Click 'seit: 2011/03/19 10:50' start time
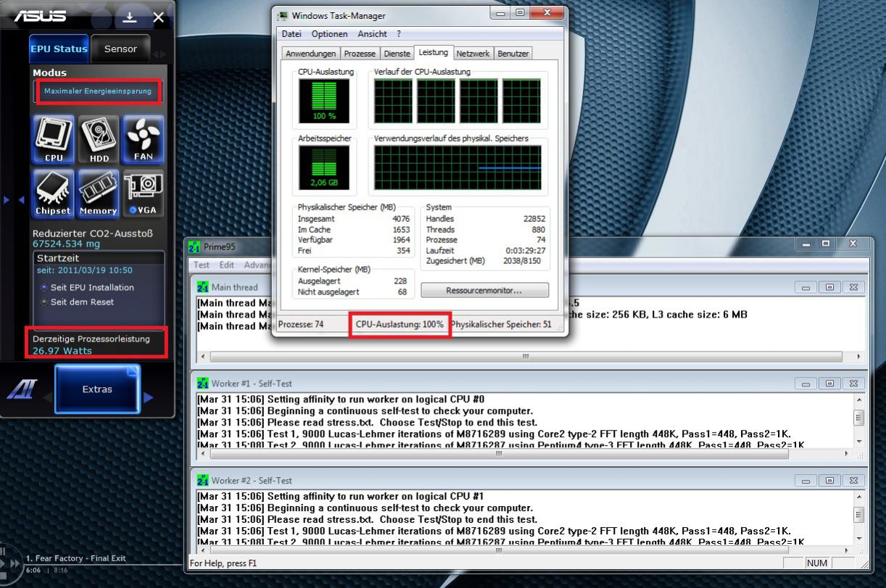Viewport: 886px width, 588px height. (85, 270)
